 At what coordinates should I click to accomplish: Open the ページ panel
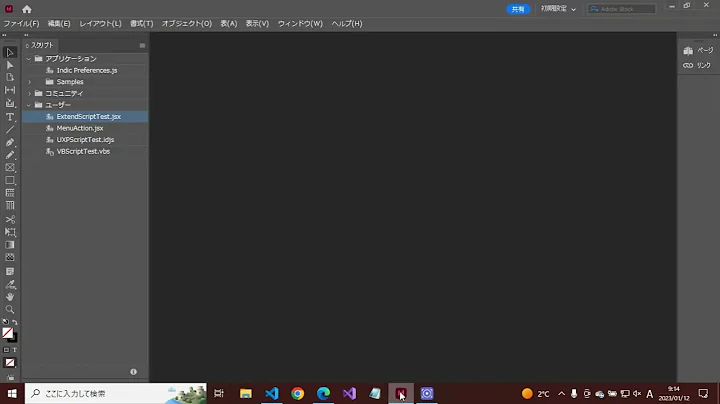coord(698,50)
